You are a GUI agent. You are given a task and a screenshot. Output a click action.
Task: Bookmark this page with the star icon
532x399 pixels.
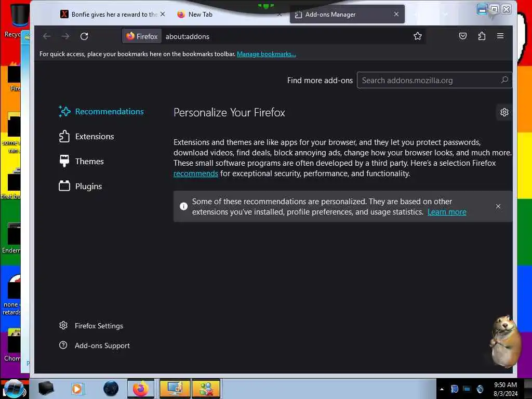(418, 36)
